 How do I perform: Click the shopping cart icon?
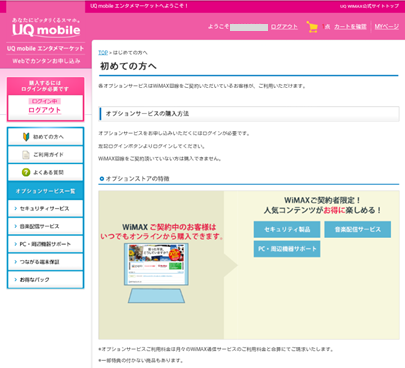pyautogui.click(x=312, y=27)
